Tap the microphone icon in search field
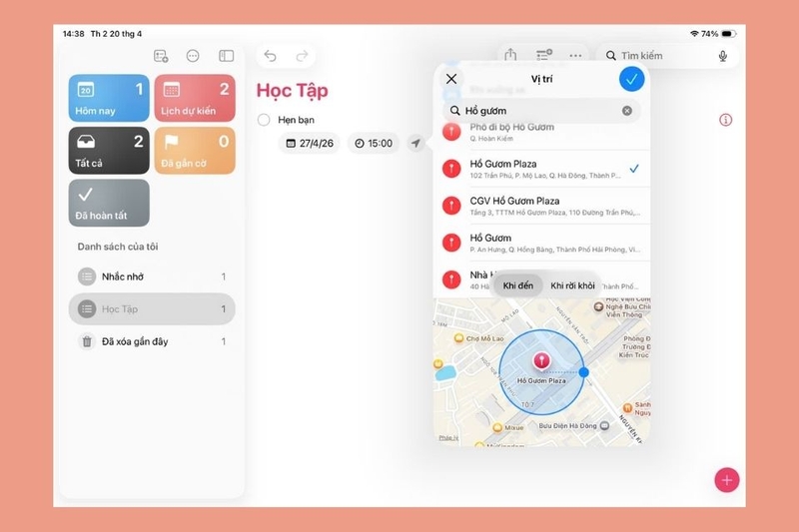This screenshot has width=799, height=532. [722, 56]
